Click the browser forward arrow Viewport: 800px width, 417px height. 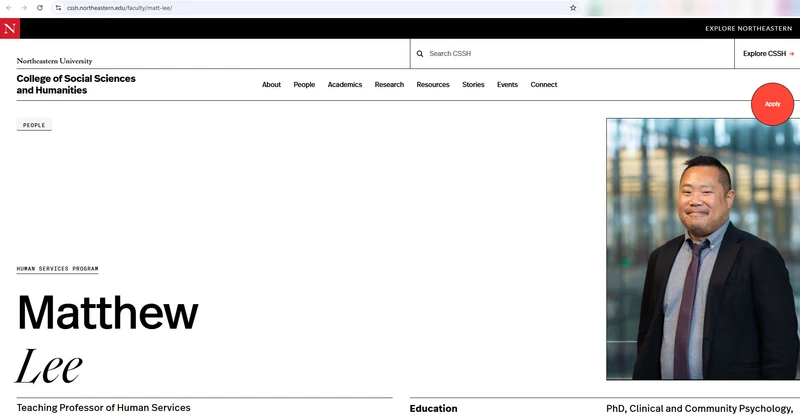(24, 8)
